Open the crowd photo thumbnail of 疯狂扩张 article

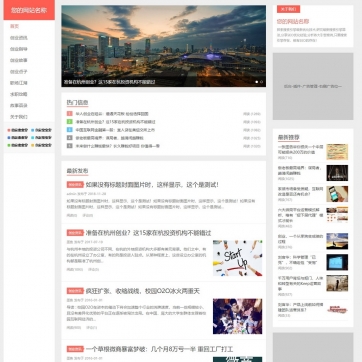pos(238,316)
